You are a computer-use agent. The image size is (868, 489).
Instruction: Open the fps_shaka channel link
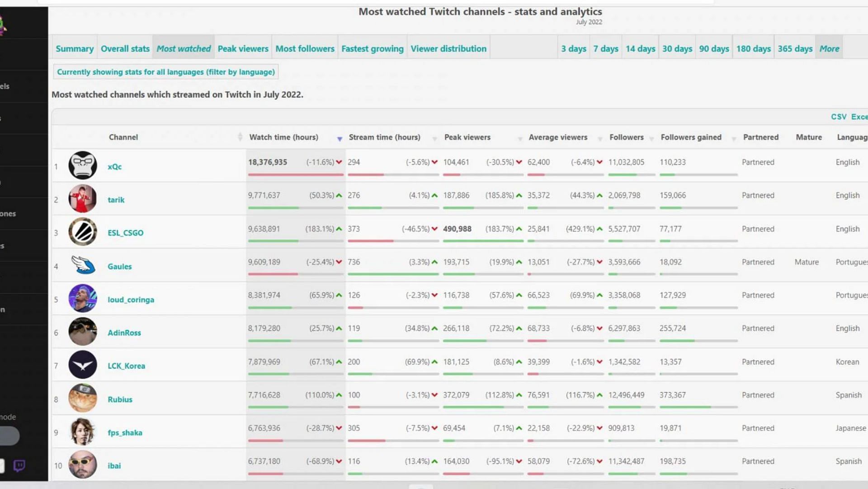[125, 432]
